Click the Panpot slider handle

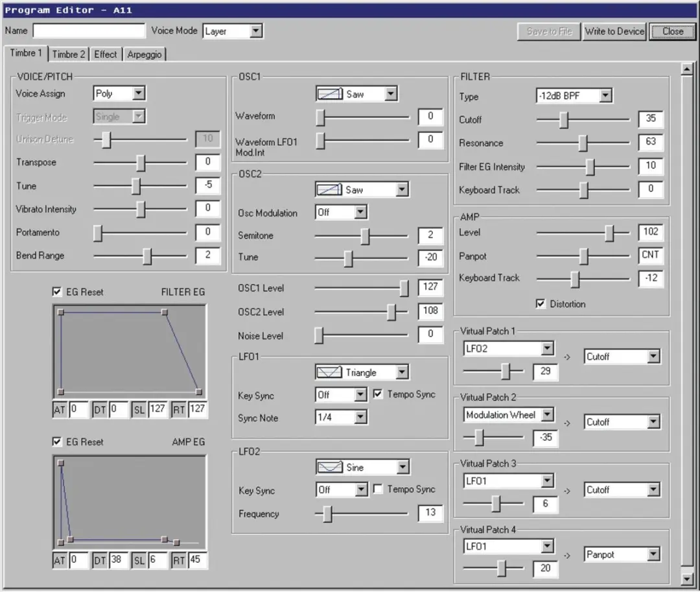click(x=583, y=256)
